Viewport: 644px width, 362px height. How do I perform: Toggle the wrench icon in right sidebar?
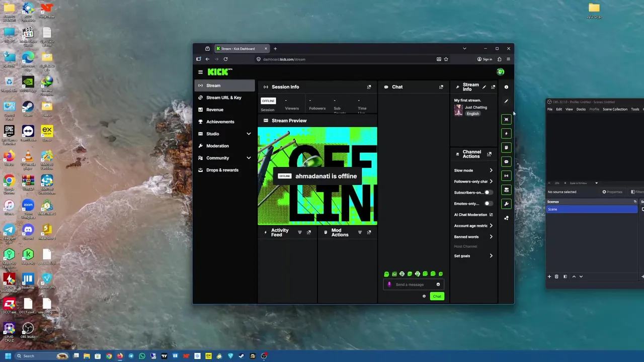506,204
